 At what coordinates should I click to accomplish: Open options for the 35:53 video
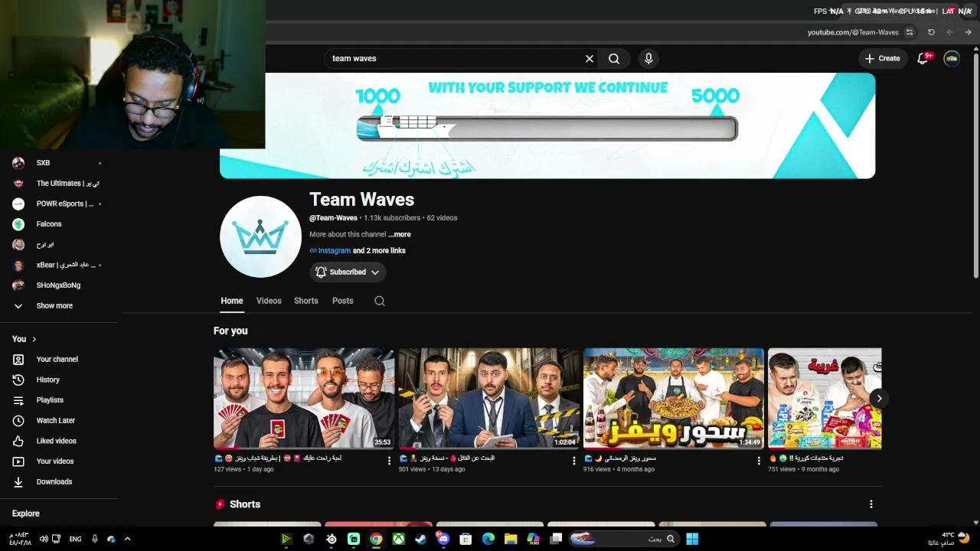[389, 461]
